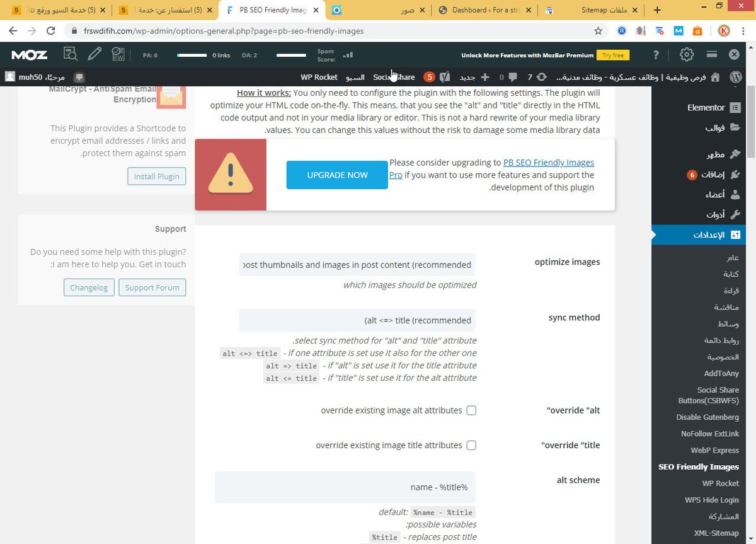Toggle MozBar dock position icon
The height and width of the screenshot is (544, 756).
click(x=712, y=54)
